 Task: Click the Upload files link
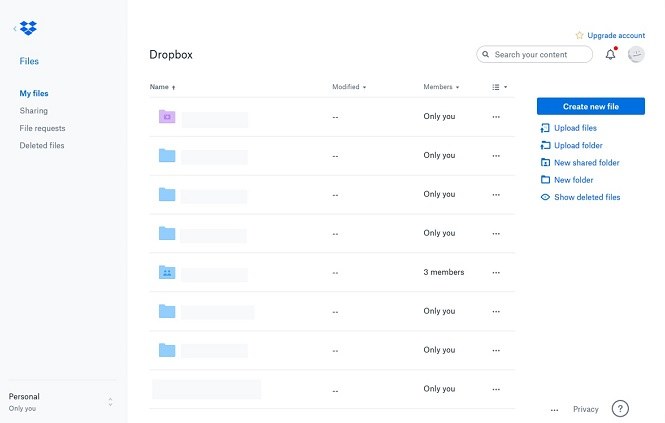576,128
